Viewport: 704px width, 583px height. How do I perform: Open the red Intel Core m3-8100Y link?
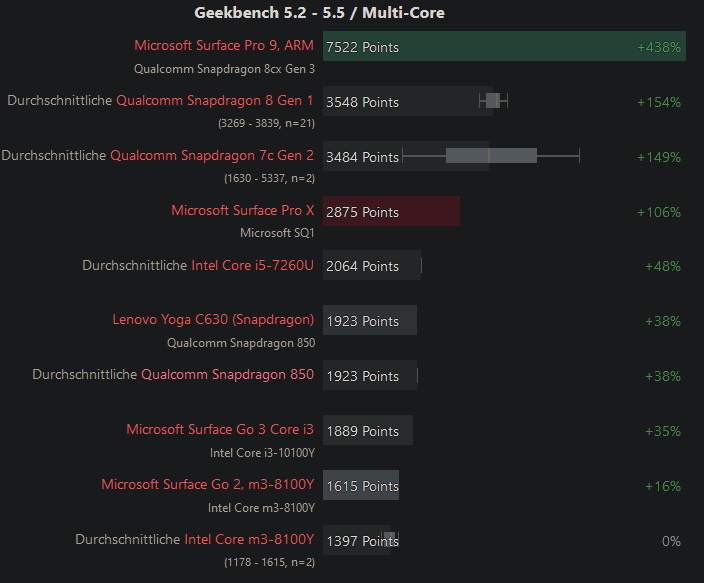[249, 539]
